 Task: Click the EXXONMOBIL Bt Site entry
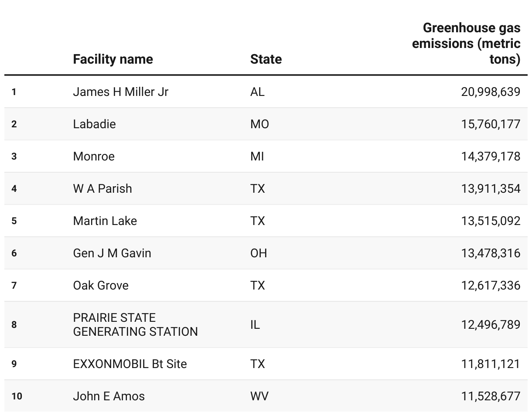(x=130, y=364)
